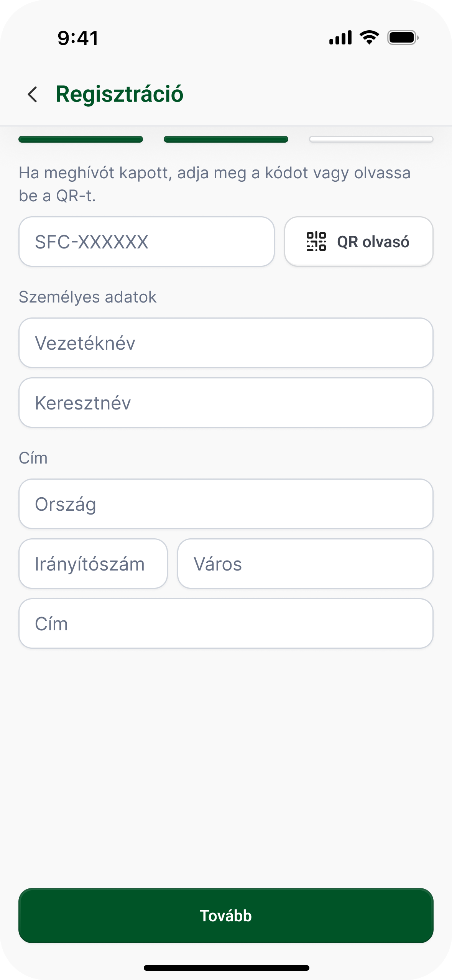
Task: Tap the QR code scanner icon
Action: [x=316, y=242]
